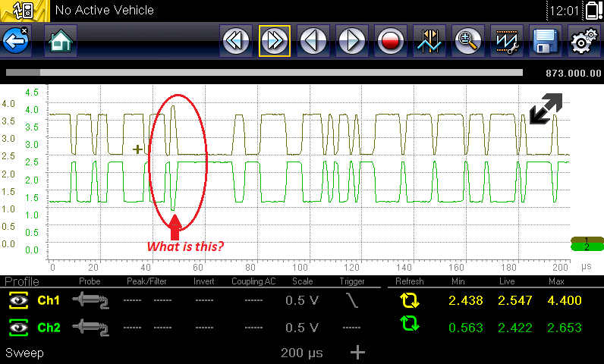
Task: Open the waveform setup wrench icon
Action: coord(506,41)
